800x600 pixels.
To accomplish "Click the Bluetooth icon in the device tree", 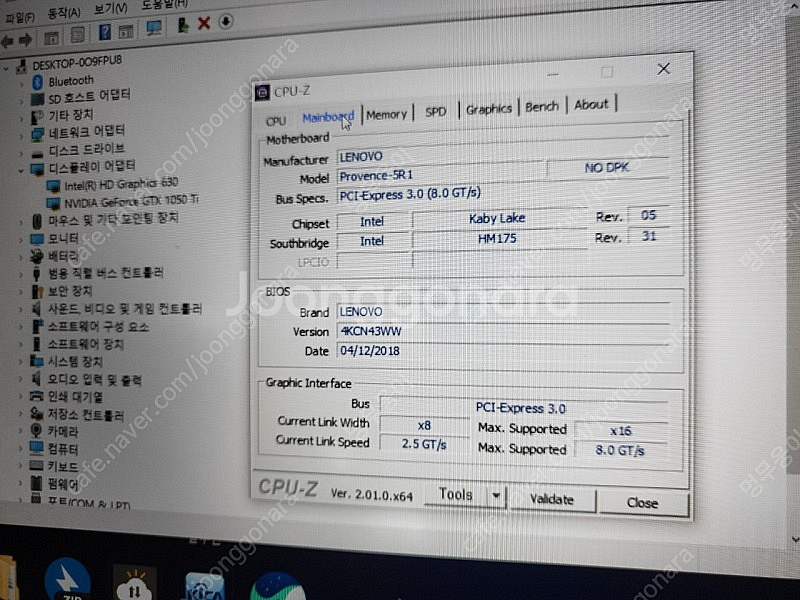I will coord(37,82).
